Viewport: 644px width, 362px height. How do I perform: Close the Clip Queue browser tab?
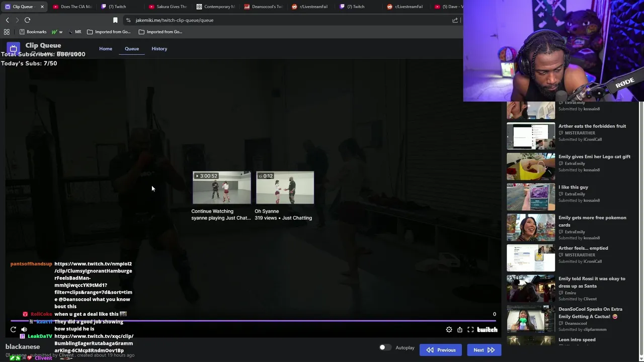(x=42, y=7)
